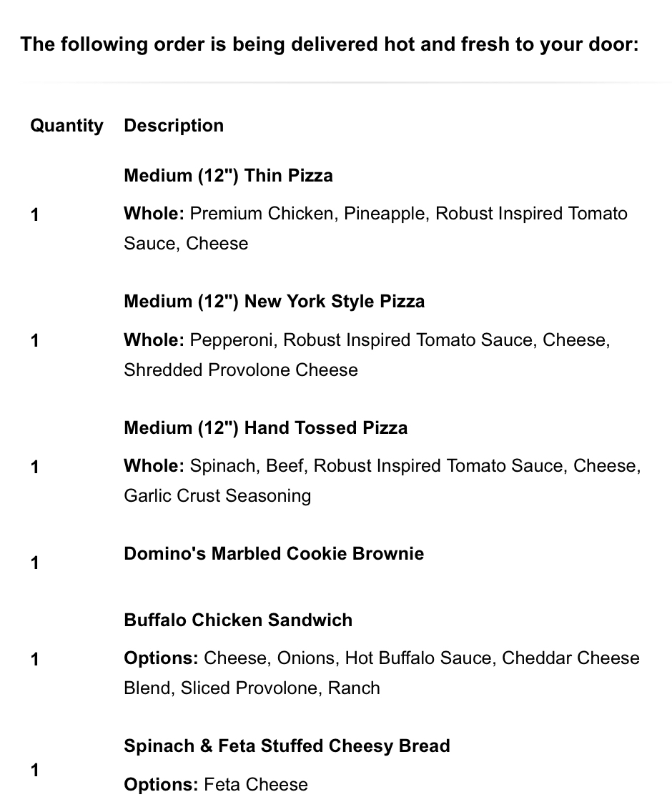
Task: Select the New York Style Pizza title
Action: point(274,302)
